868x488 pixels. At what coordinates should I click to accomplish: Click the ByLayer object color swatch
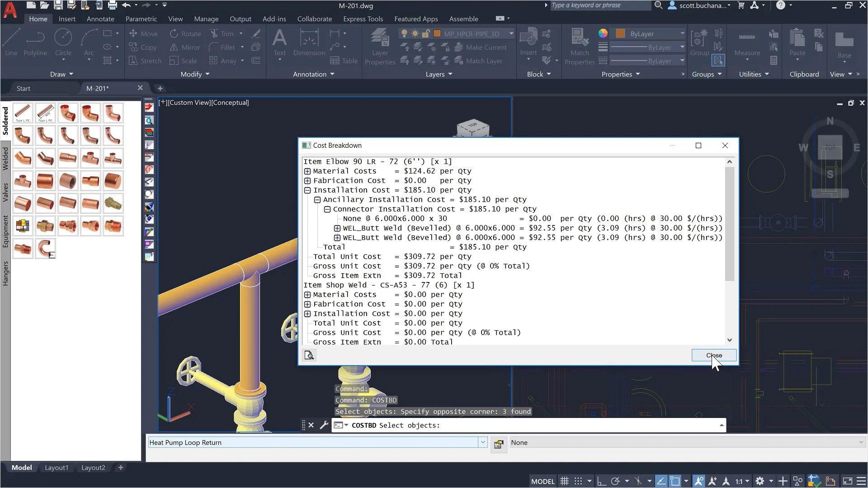click(x=620, y=34)
